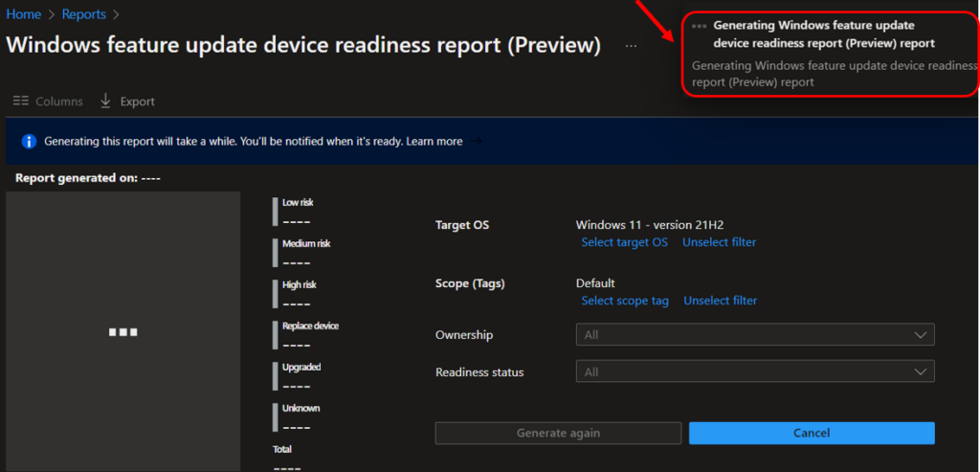
Task: Click the Upgraded legend entry
Action: [297, 376]
